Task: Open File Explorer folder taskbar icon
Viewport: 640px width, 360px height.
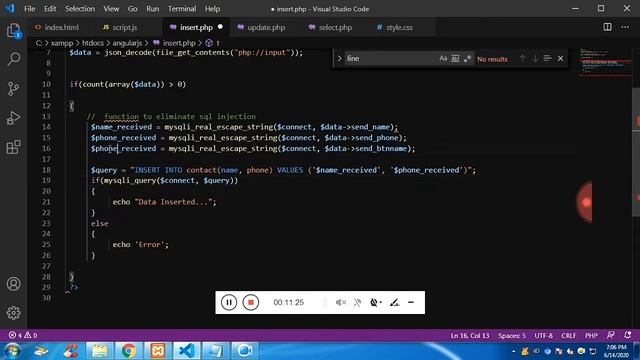Action: 100,351
